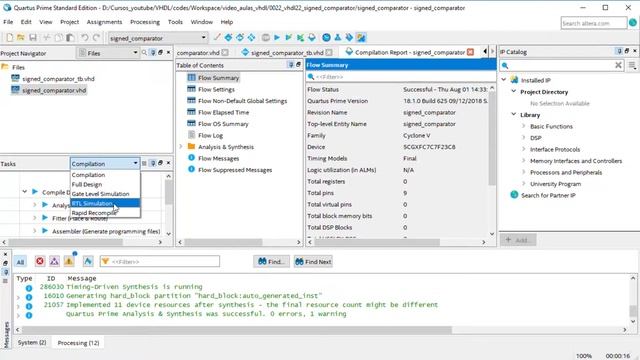This screenshot has height=360, width=640.
Task: Start Compilation with the blue play icon
Action: coord(277,38)
